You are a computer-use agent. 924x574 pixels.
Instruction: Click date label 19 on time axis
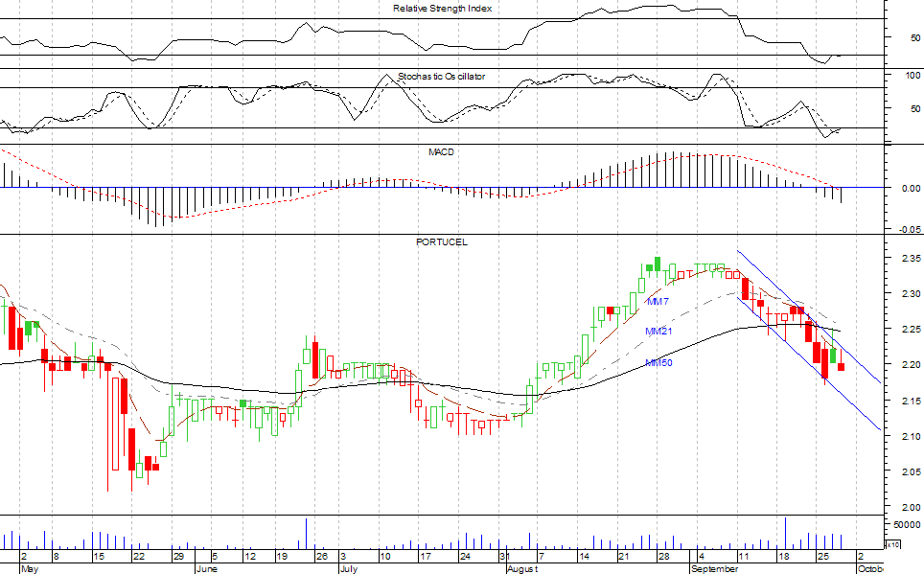(x=282, y=557)
